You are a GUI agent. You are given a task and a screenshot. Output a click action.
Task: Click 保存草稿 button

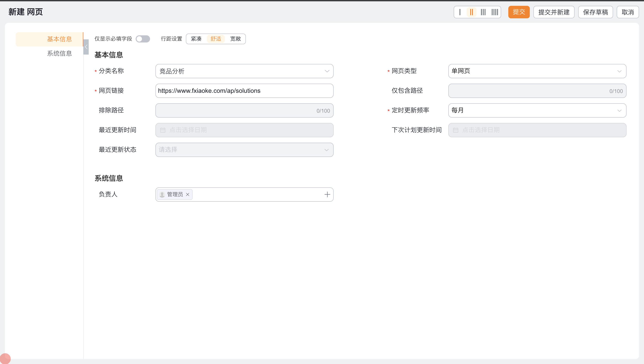595,12
